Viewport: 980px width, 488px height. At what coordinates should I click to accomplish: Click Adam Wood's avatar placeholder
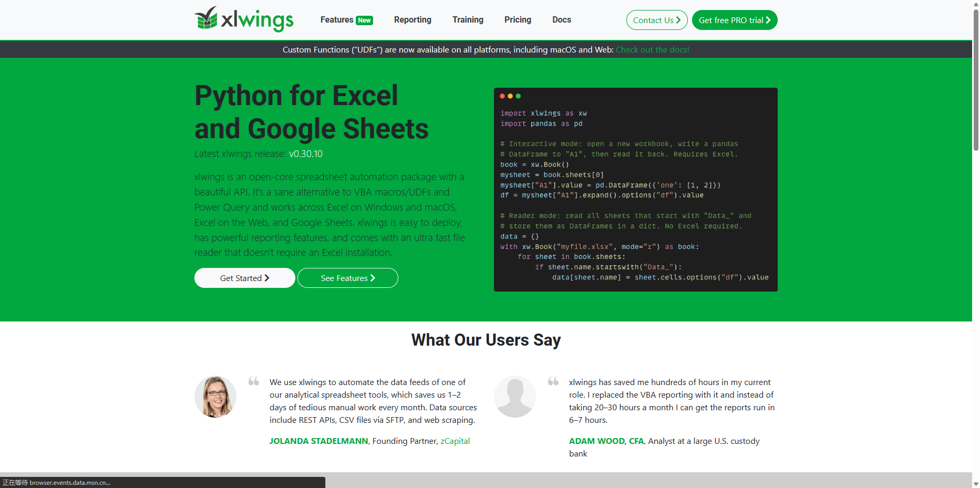[515, 397]
